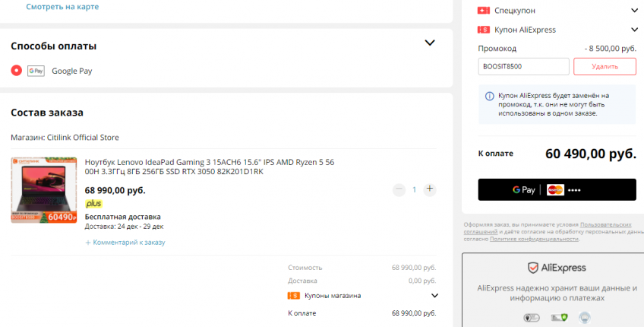Click the AliExpress shield logo icon
This screenshot has width=644, height=327.
coord(532,268)
